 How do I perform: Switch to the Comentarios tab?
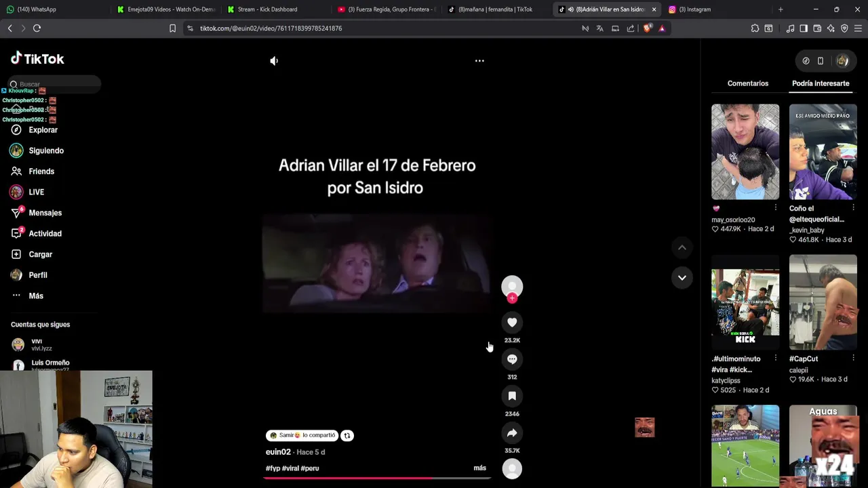click(748, 83)
